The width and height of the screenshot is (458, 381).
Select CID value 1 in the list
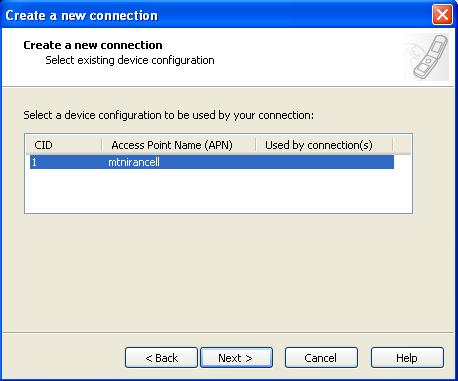35,162
